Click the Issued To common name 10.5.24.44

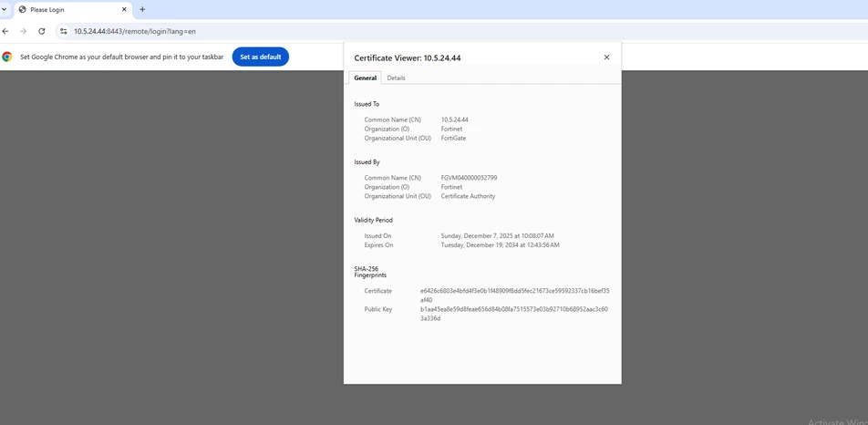454,119
